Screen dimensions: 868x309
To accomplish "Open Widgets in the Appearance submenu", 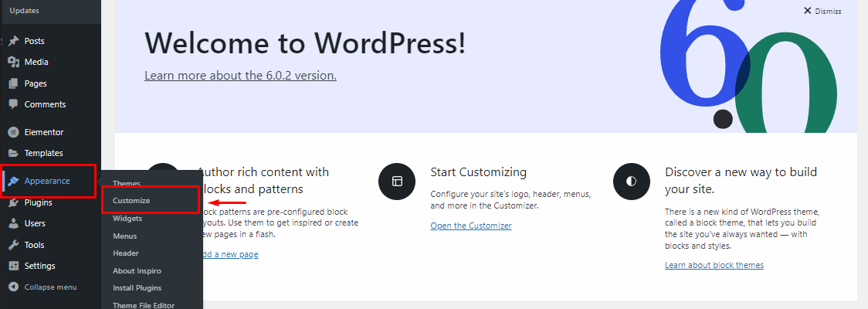I will [127, 218].
